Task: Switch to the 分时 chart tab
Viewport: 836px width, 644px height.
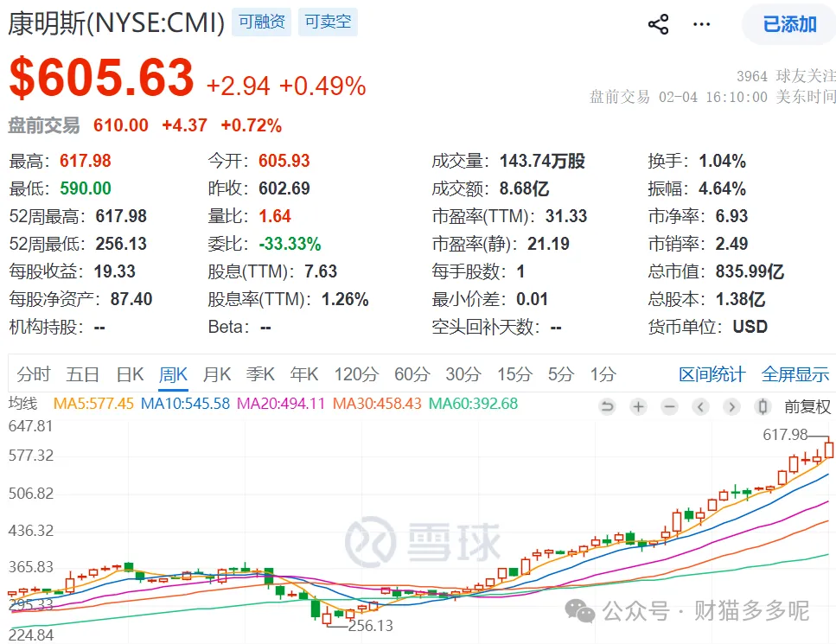Action: 33,374
